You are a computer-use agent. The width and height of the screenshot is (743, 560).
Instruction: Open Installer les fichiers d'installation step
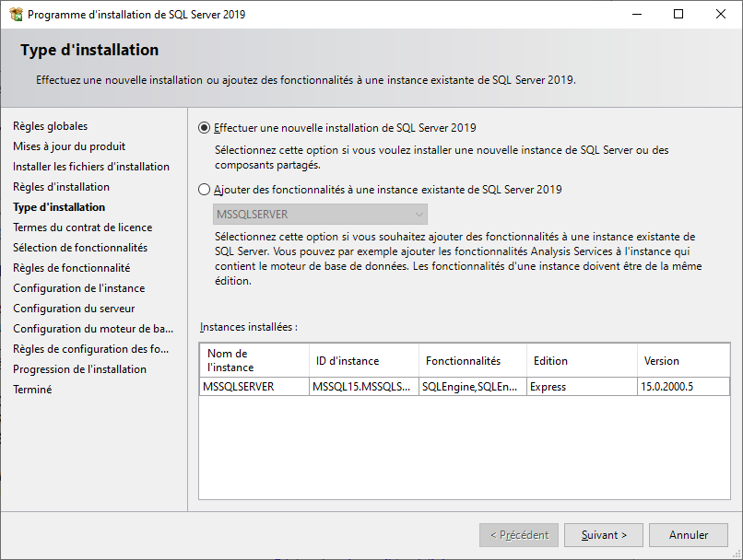tap(91, 167)
